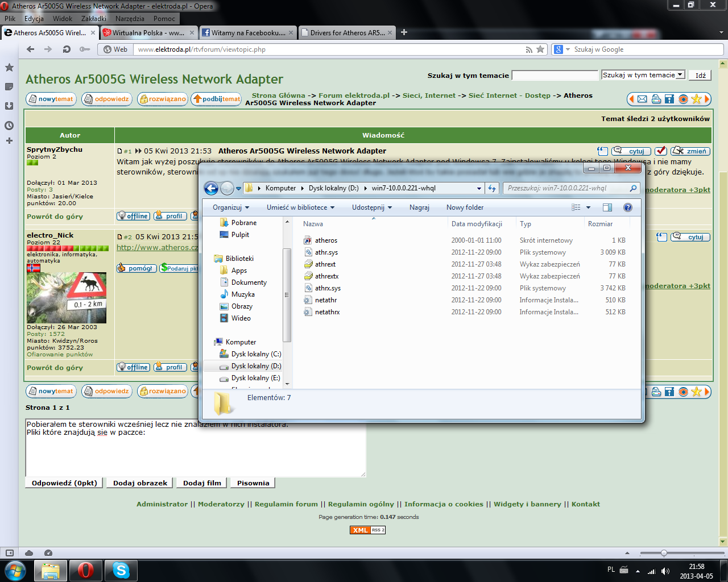Open Windows Explorer from the taskbar
Image resolution: width=728 pixels, height=582 pixels.
(51, 570)
